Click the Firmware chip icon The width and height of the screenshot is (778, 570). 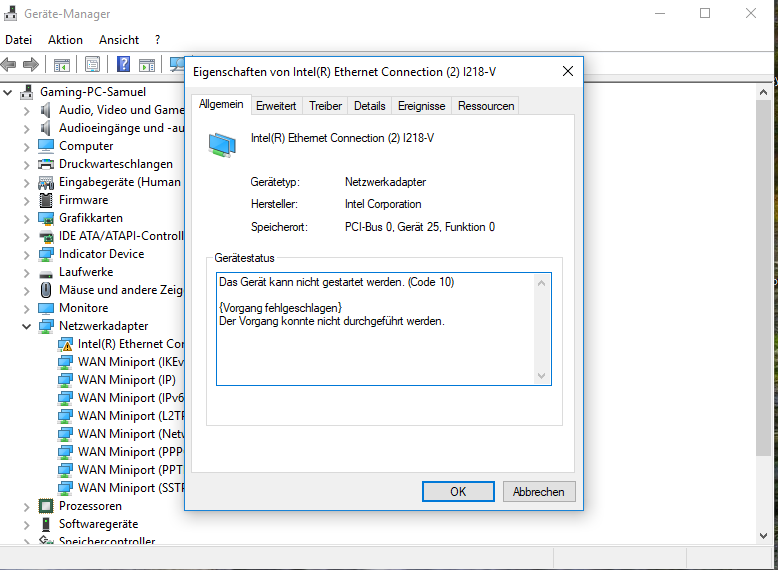46,200
